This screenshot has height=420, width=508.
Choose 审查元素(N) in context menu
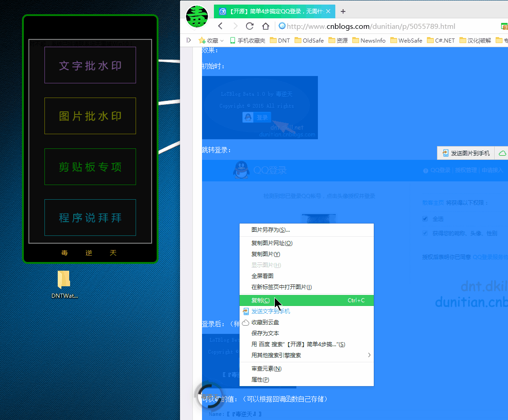click(x=306, y=369)
